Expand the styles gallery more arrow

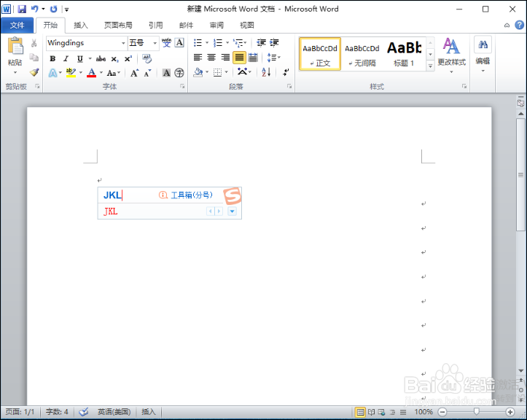[x=430, y=66]
